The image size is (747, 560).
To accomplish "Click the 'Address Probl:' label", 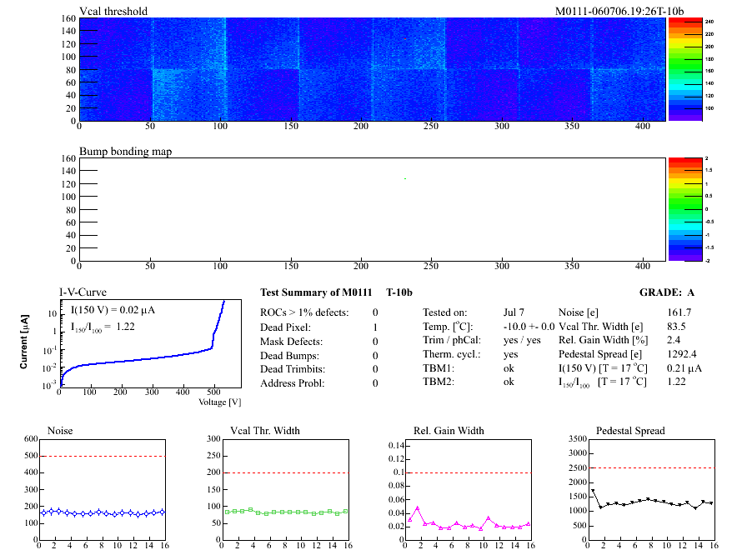I will tap(292, 383).
